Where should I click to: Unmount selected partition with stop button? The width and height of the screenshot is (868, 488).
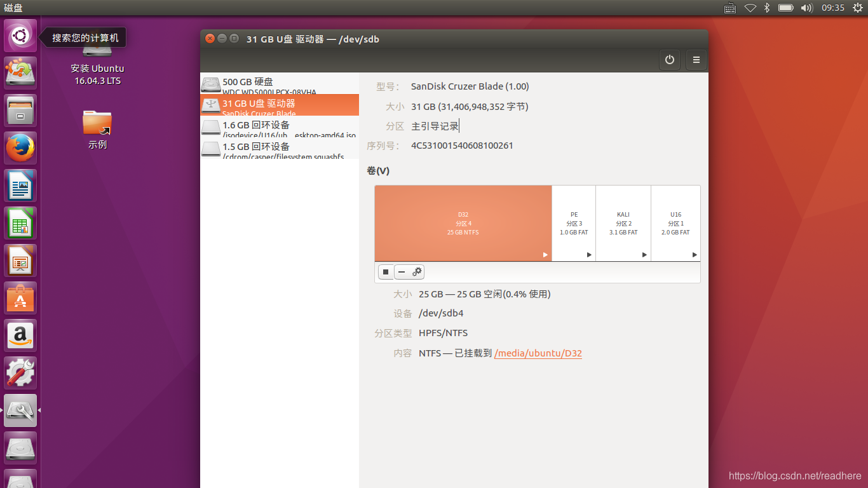(386, 272)
